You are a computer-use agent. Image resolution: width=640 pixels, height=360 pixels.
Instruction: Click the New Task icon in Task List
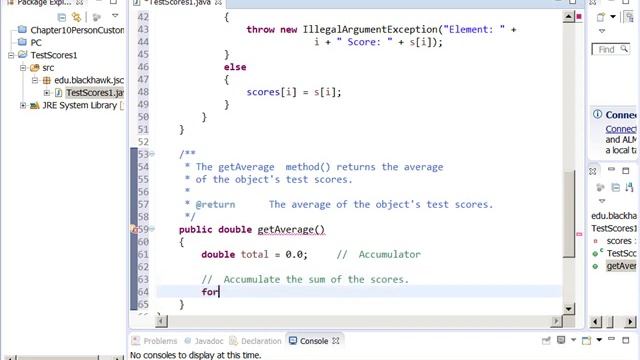601,17
